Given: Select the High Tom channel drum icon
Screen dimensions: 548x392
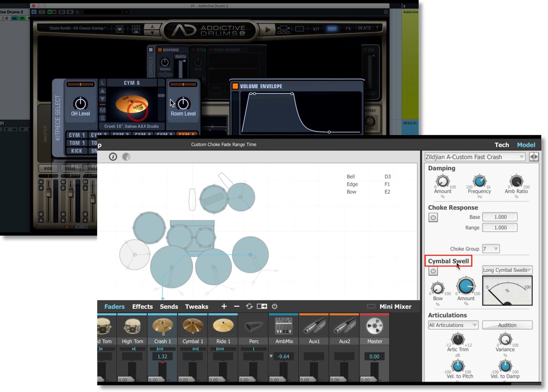Looking at the screenshot, I should [132, 327].
